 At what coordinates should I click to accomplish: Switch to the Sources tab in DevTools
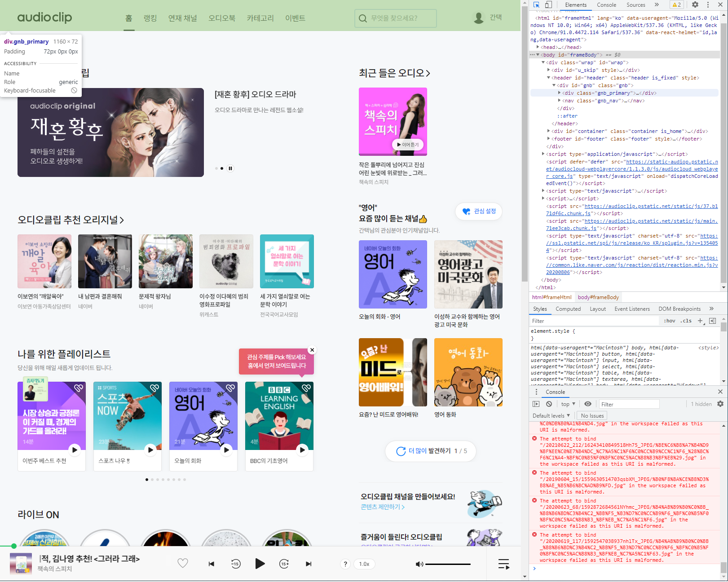coord(635,5)
